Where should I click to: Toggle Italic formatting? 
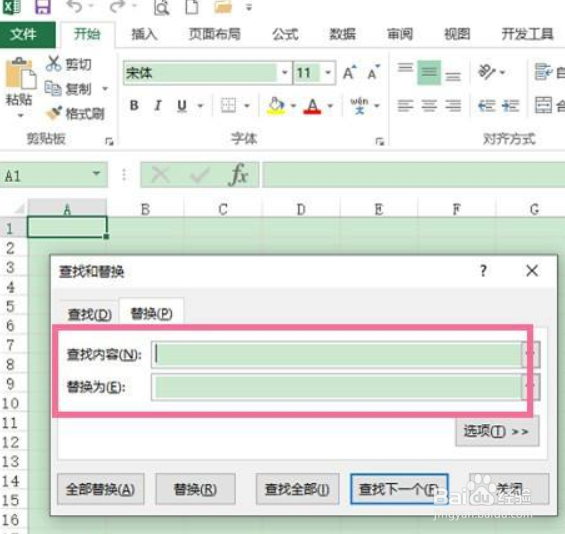click(157, 105)
